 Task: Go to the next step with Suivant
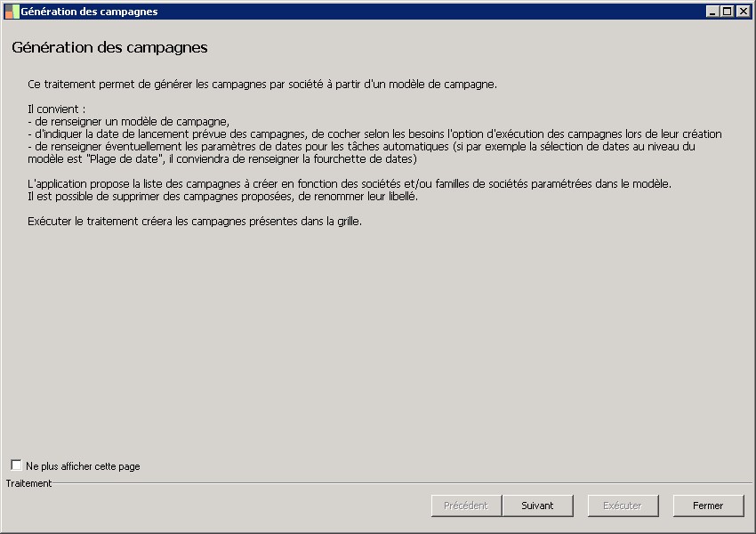coord(537,506)
